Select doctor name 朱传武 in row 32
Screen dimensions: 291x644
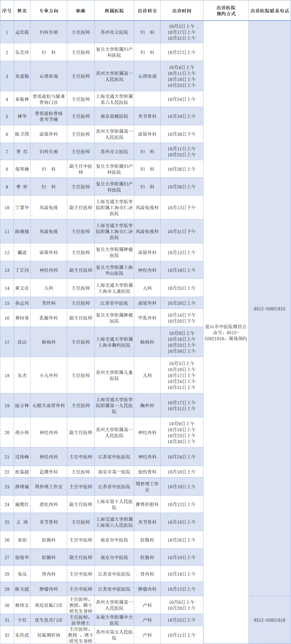[x=22, y=635]
